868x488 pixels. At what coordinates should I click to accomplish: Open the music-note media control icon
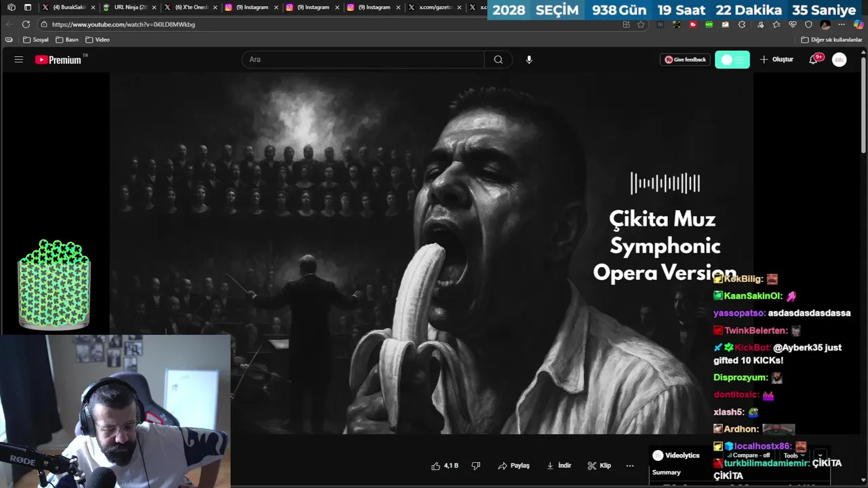(x=760, y=24)
